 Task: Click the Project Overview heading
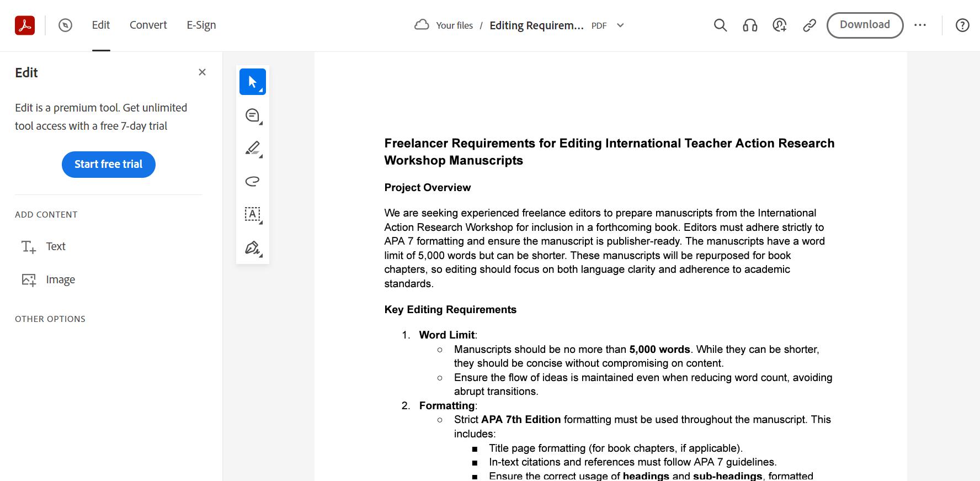pos(428,188)
